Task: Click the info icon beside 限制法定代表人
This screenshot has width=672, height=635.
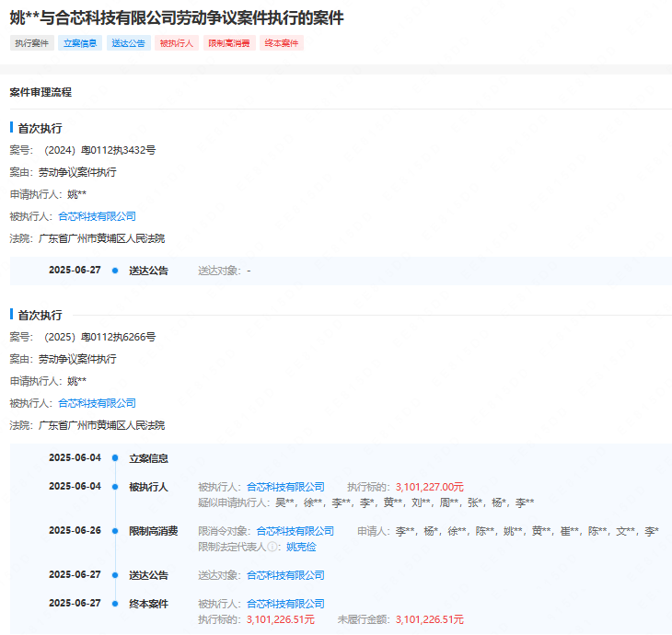Action: (x=272, y=547)
